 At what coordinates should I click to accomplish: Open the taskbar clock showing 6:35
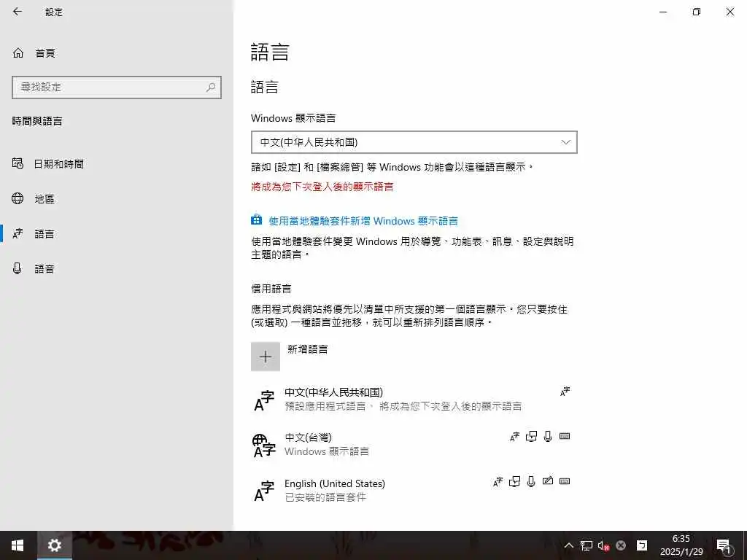pyautogui.click(x=681, y=545)
